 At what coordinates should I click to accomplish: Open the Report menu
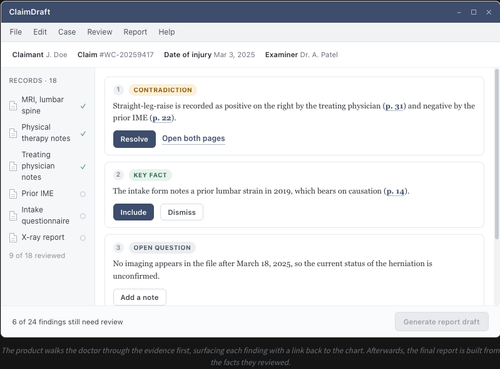[135, 32]
